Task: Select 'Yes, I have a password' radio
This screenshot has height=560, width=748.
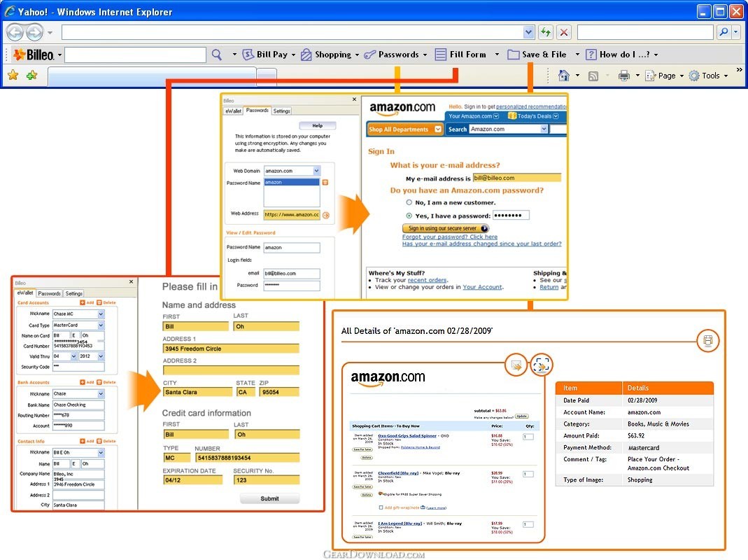Action: (409, 216)
